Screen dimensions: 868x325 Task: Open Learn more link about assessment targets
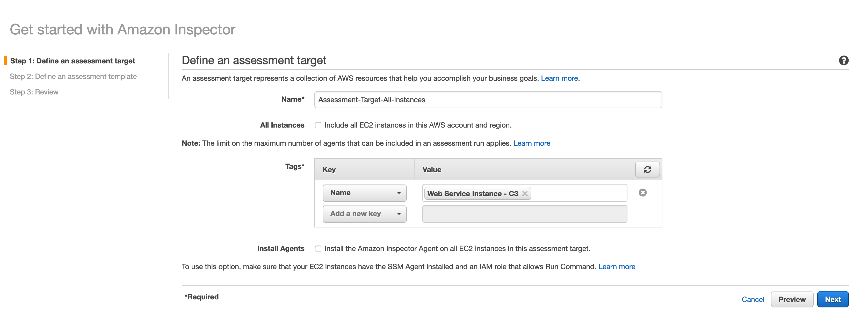pos(559,78)
